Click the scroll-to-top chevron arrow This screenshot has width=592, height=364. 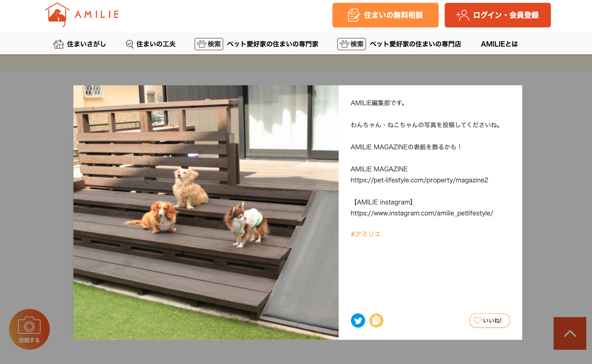click(x=570, y=333)
